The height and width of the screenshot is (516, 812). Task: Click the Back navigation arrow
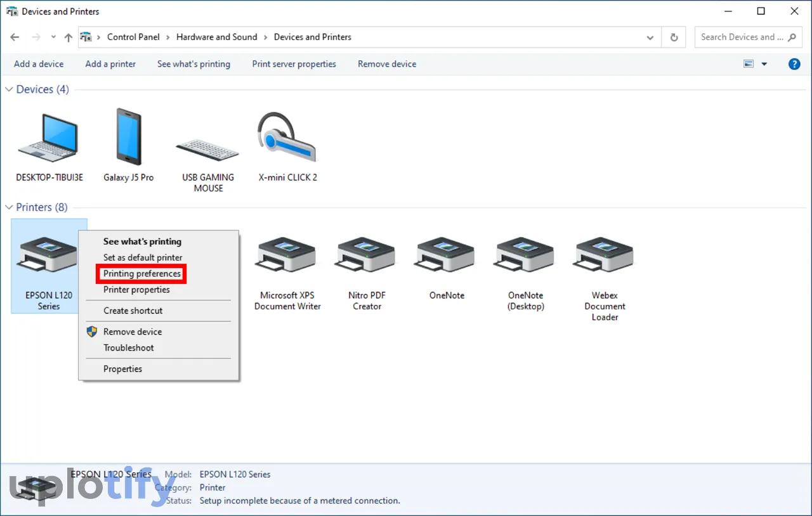coord(15,37)
